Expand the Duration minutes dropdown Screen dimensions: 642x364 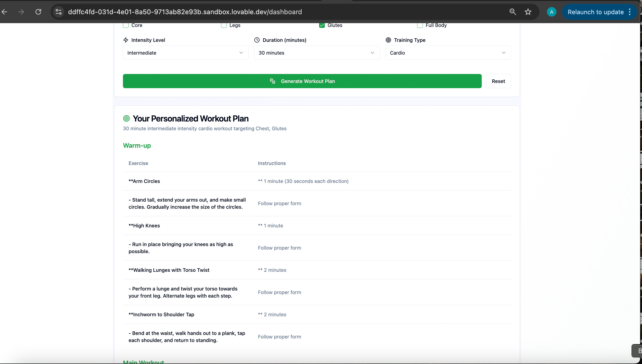[317, 53]
